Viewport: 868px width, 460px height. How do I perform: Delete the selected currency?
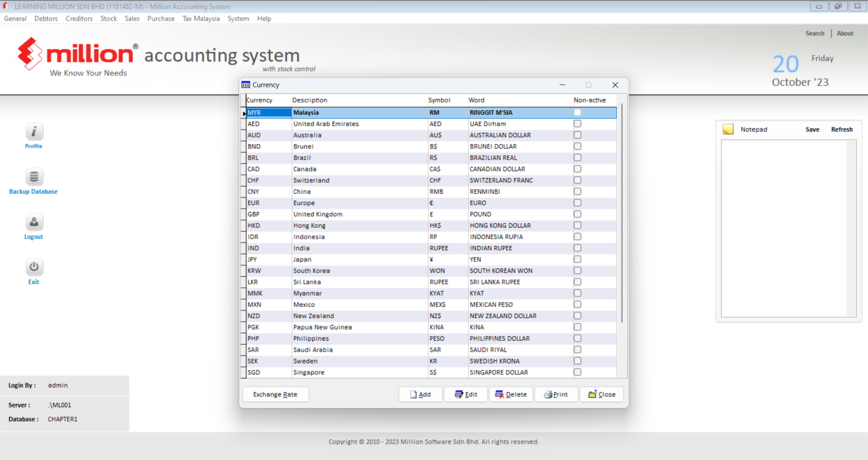click(x=511, y=394)
